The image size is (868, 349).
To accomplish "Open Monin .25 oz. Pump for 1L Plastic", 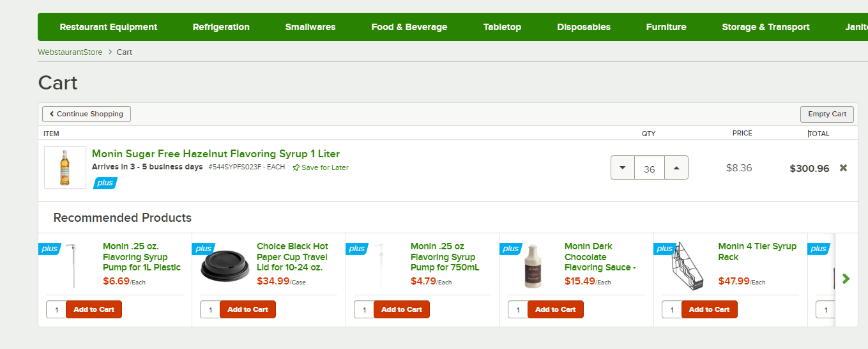I will click(142, 257).
